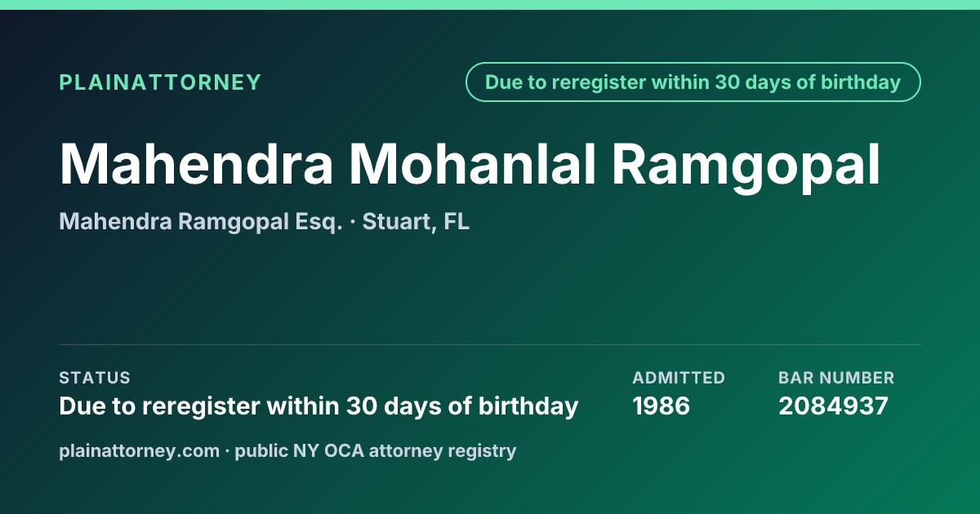Select the Mahendra Ramgopal Esq. firm text
This screenshot has height=514, width=980.
[x=201, y=222]
